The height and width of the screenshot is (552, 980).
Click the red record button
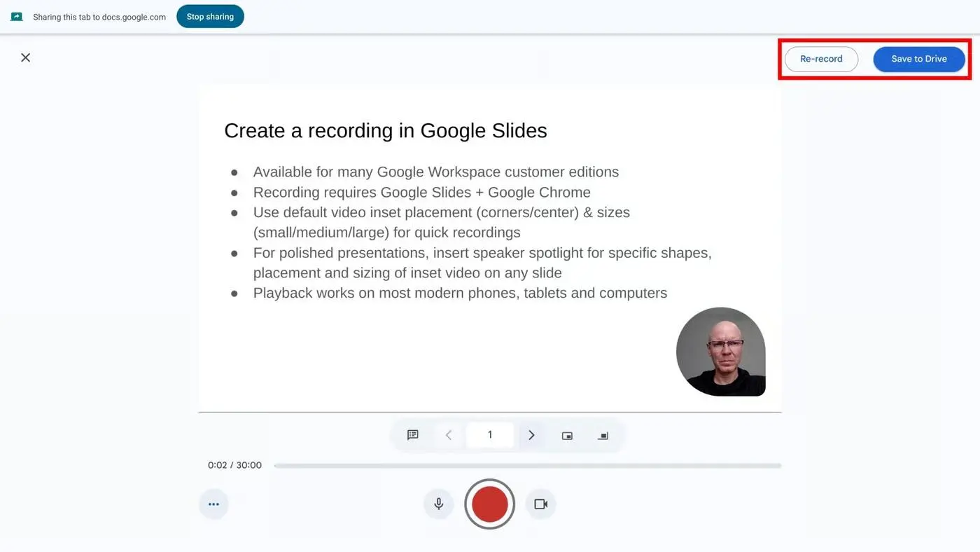490,504
